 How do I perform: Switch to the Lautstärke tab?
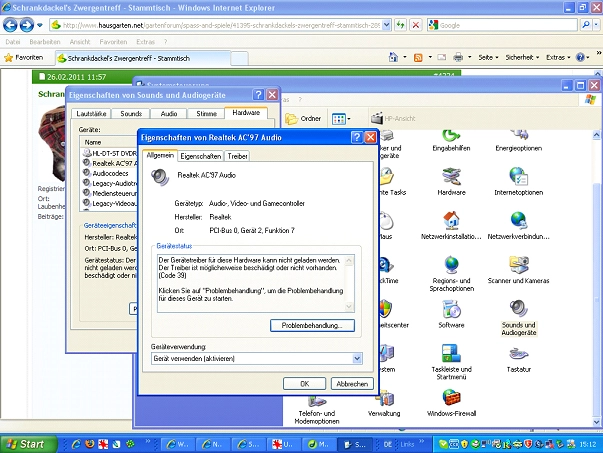click(x=91, y=113)
